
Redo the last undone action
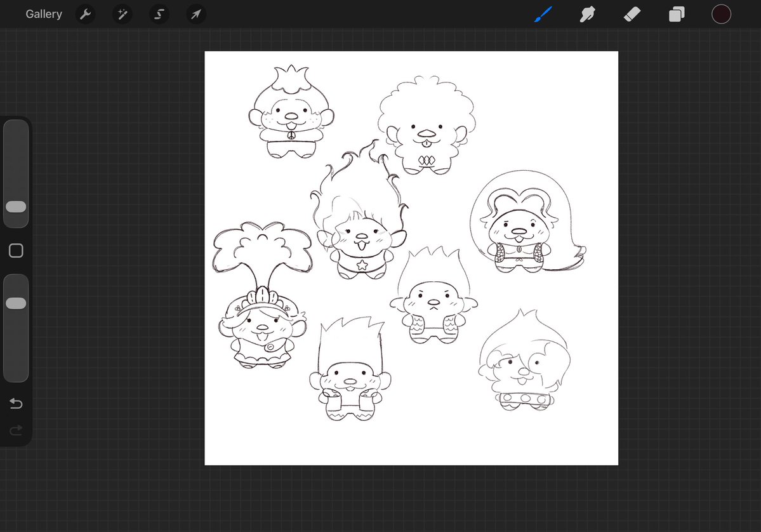click(16, 430)
